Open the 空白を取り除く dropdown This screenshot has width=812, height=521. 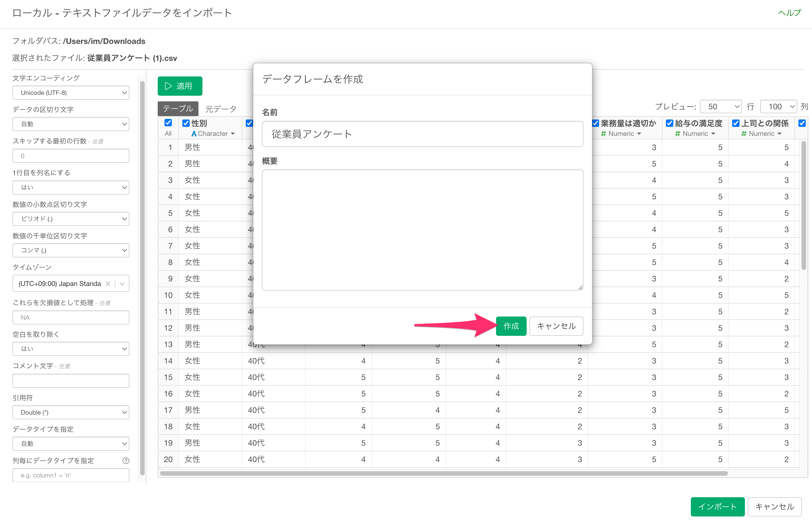(71, 349)
